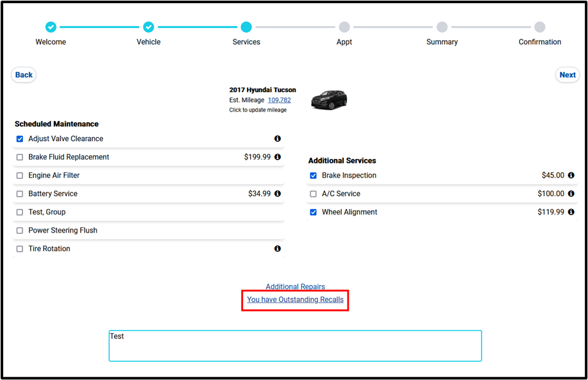The image size is (588, 380).
Task: Jump to the Vehicle step in progress bar
Action: coord(148,27)
